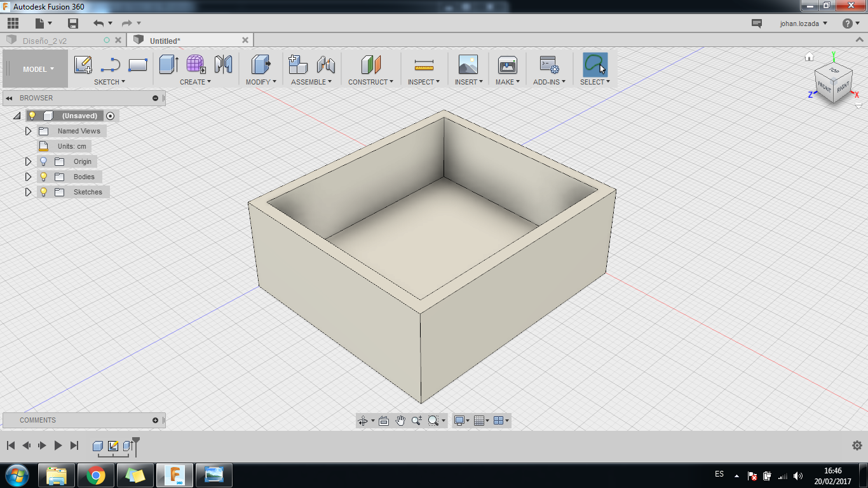The height and width of the screenshot is (488, 868).
Task: Expand the Named Views folder
Action: click(x=28, y=131)
